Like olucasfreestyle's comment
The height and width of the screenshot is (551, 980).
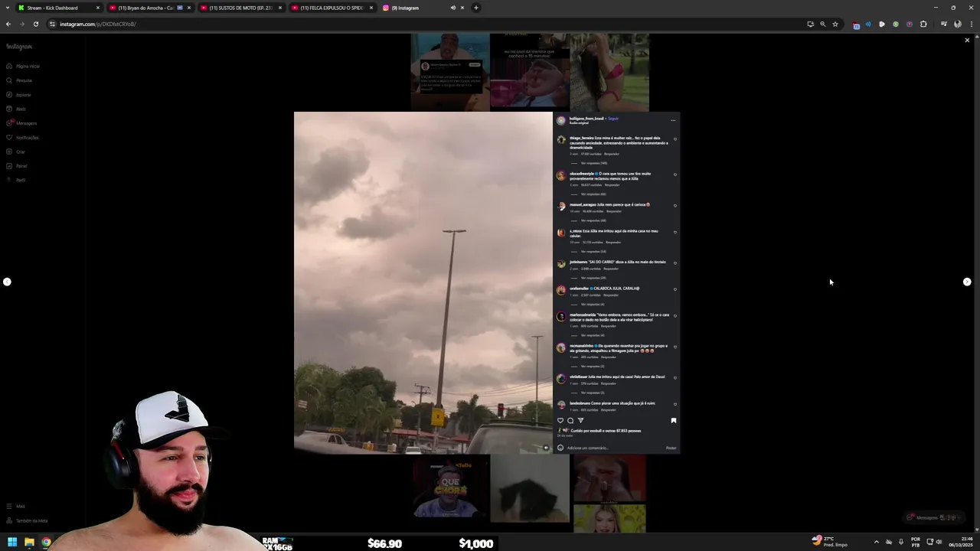click(675, 174)
